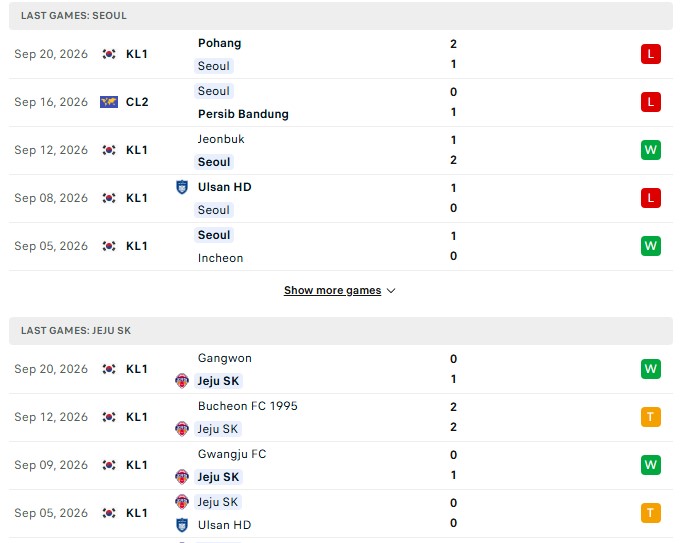The height and width of the screenshot is (543, 683).
Task: Expand Show more games chevron
Action: (x=391, y=290)
